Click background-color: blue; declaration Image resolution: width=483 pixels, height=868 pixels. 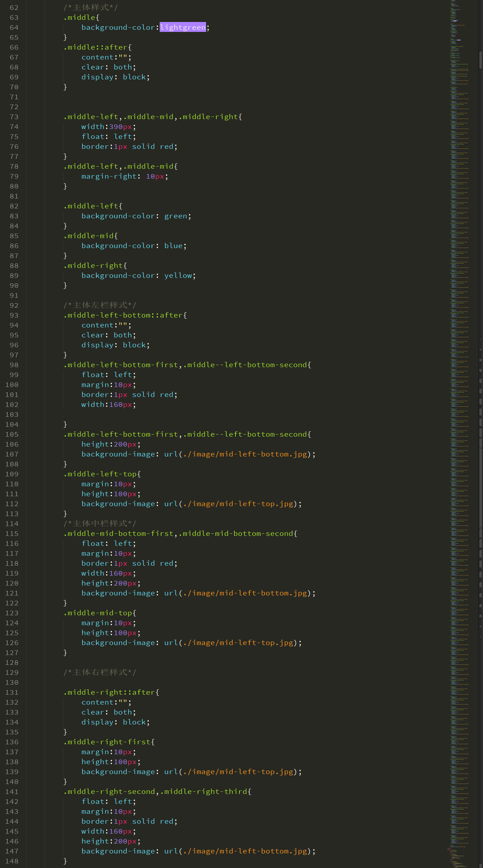point(134,246)
